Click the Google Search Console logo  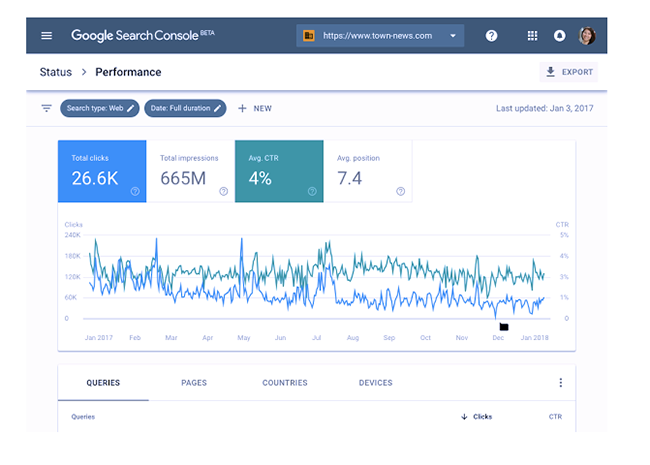[x=135, y=36]
